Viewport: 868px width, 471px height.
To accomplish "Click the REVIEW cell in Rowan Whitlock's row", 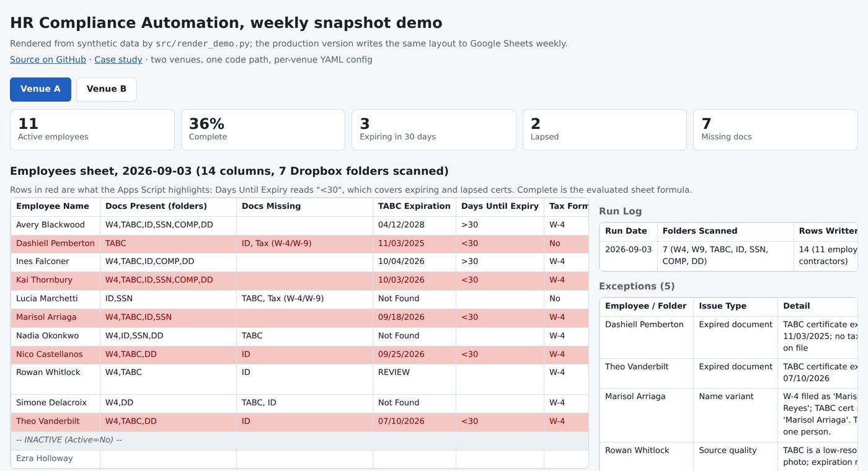I will pyautogui.click(x=414, y=379).
